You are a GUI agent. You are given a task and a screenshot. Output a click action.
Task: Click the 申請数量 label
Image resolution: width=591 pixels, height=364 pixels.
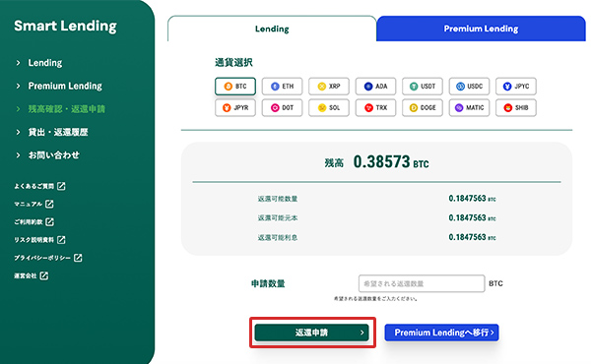268,283
